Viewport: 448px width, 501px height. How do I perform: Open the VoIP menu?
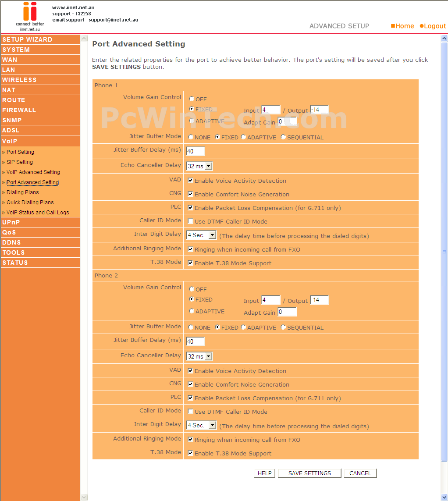(x=40, y=141)
